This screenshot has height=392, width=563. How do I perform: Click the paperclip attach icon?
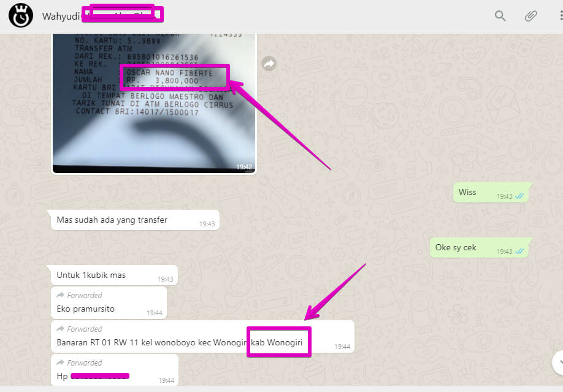tap(530, 17)
